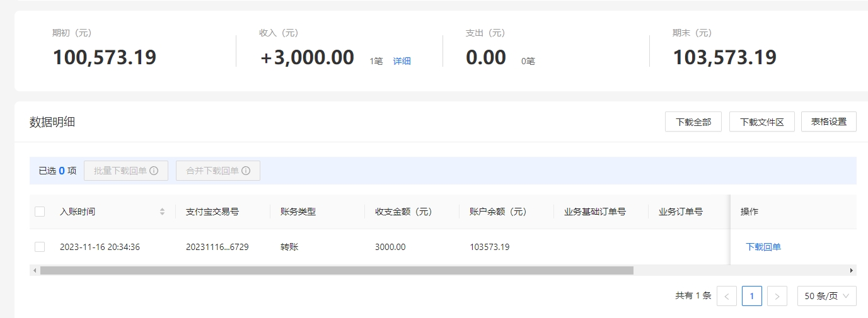Screen dimensions: 868x318
Task: Go to previous page arrow
Action: pos(727,296)
